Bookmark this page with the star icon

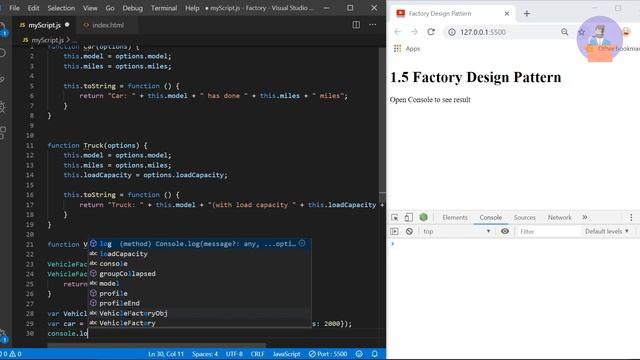pyautogui.click(x=582, y=32)
